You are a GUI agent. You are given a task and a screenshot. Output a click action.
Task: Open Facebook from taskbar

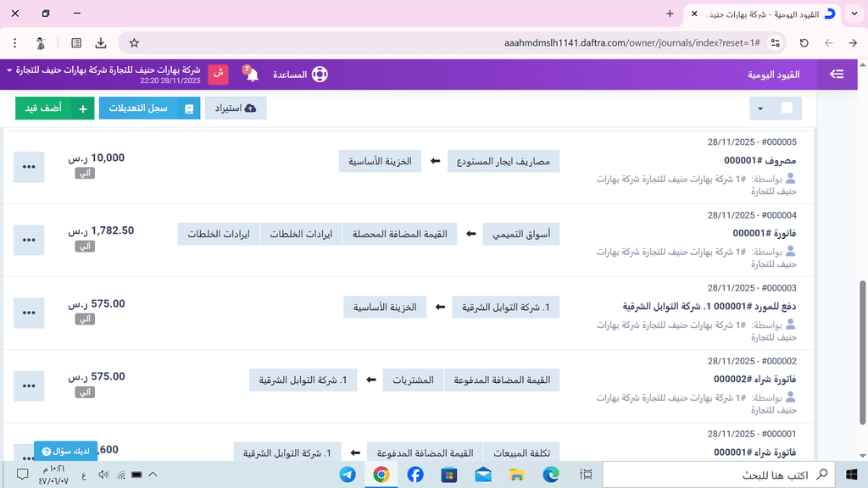415,474
